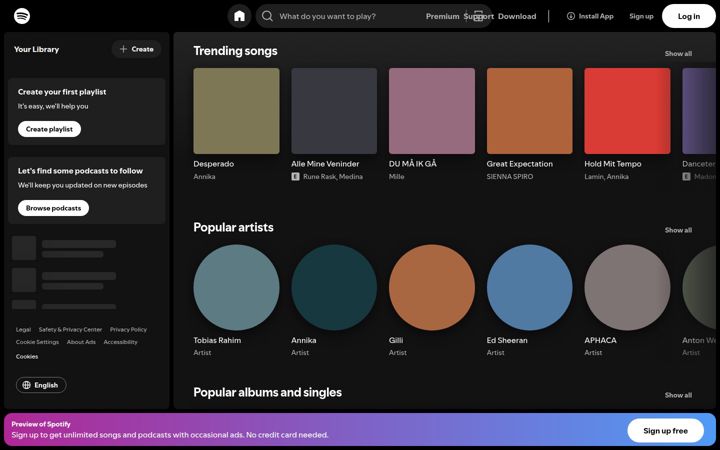Click Cookies link in sidebar
The height and width of the screenshot is (450, 720).
(x=27, y=356)
